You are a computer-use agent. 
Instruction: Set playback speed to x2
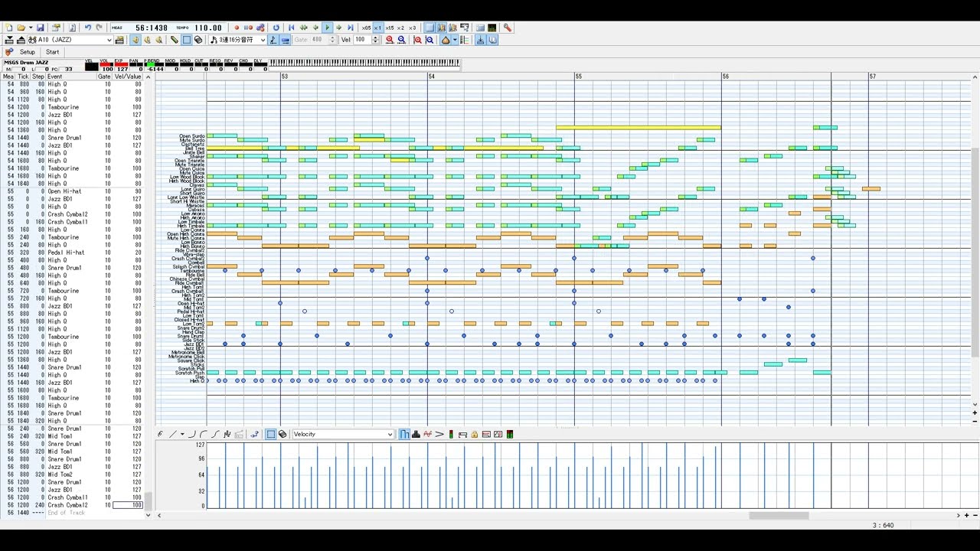tap(400, 28)
